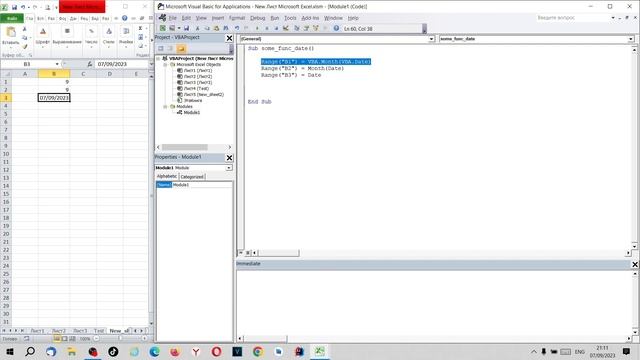
Task: Open Object Browser icon in VBA toolbar
Action: (x=316, y=28)
